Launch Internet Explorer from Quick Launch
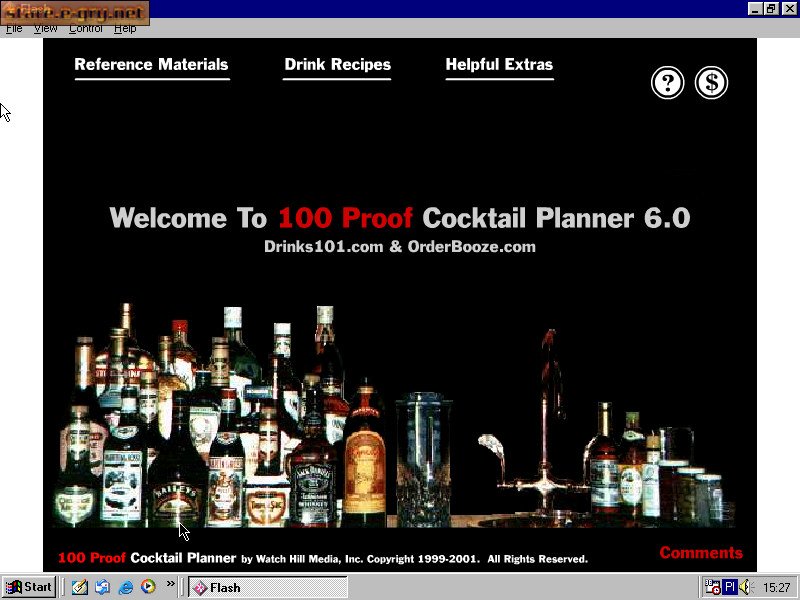The image size is (800, 600). tap(124, 587)
